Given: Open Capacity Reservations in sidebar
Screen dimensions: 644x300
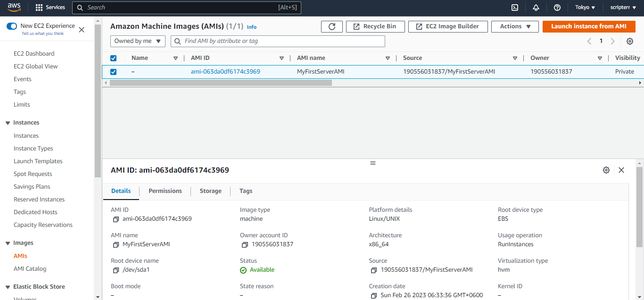Looking at the screenshot, I should [x=43, y=225].
